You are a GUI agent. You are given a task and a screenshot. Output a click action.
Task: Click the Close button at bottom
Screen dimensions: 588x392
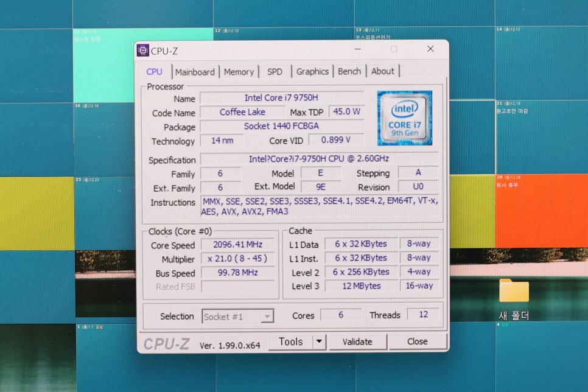(x=418, y=341)
